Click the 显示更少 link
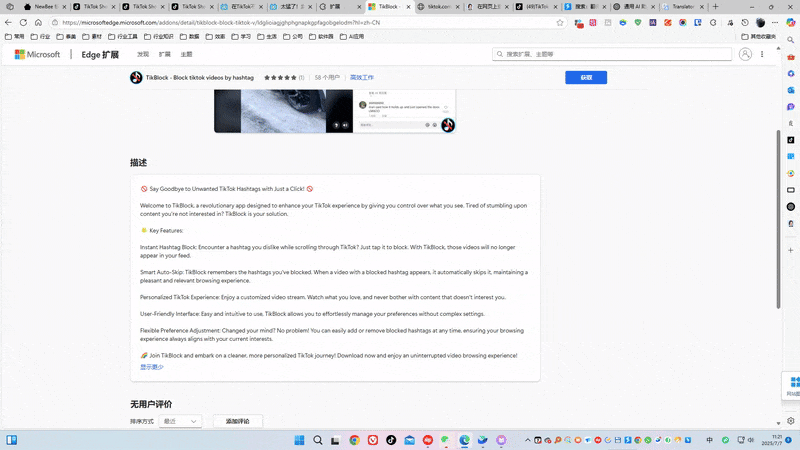The image size is (800, 450). 152,367
